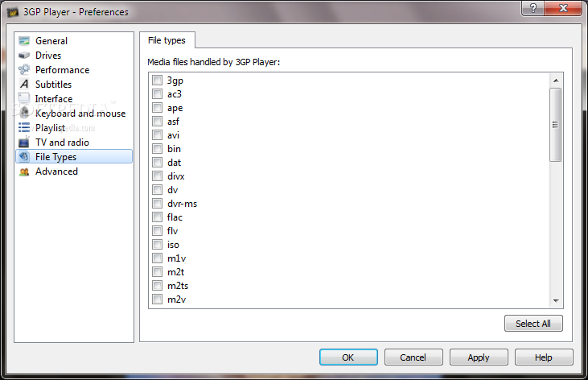Image resolution: width=588 pixels, height=380 pixels.
Task: Enable the m2v checkbox
Action: point(157,299)
